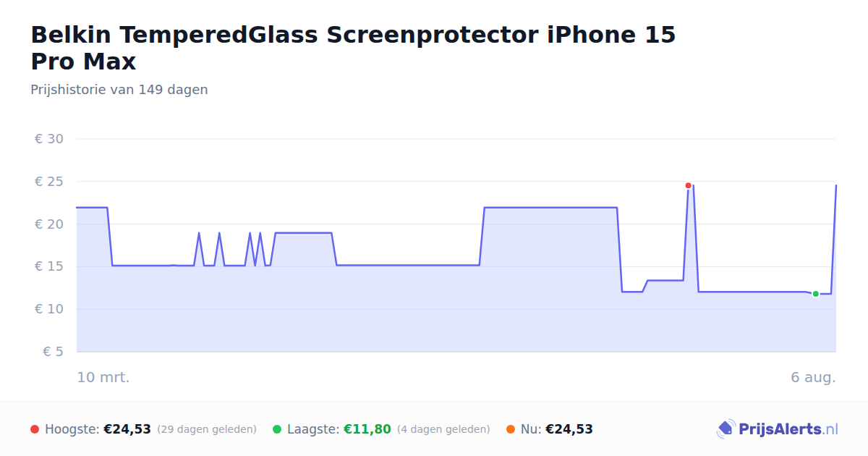Screen dimensions: 868x456
Task: Click the green dot beside Laagste
Action: (x=277, y=429)
